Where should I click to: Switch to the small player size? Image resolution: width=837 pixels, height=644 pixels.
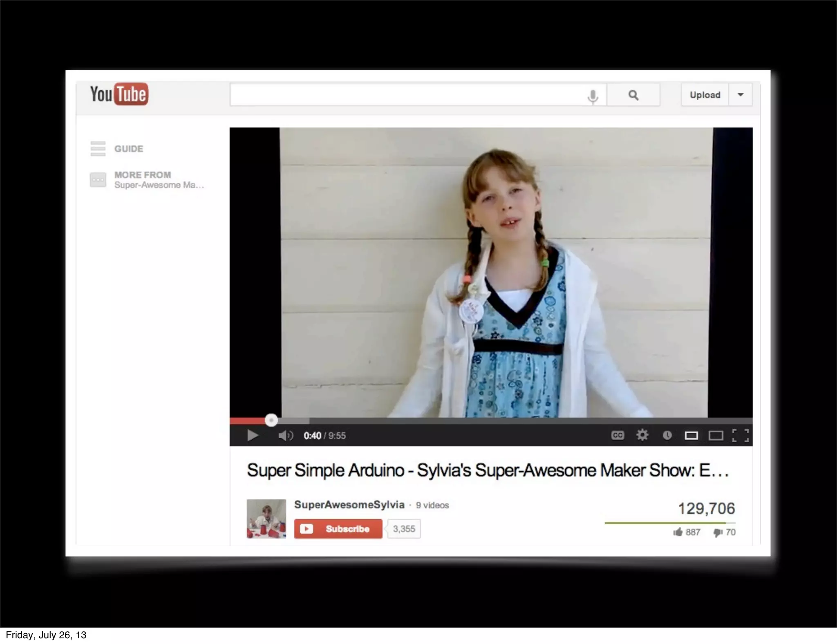(691, 436)
